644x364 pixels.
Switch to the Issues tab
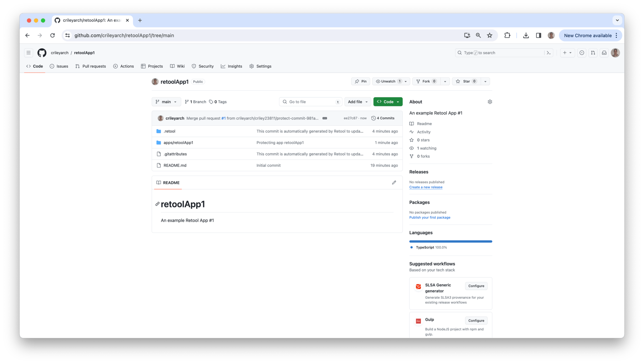(x=59, y=66)
